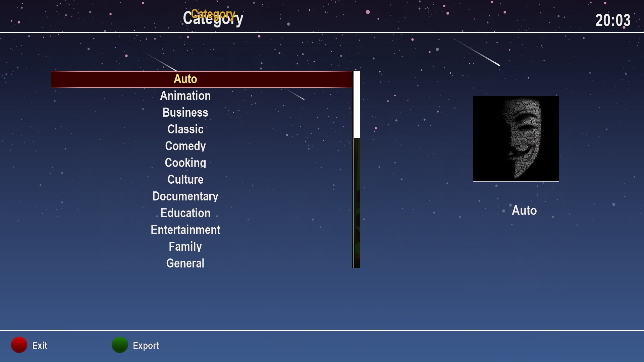Viewport: 644px width, 362px height.
Task: Select the Animation category item
Action: pos(185,96)
